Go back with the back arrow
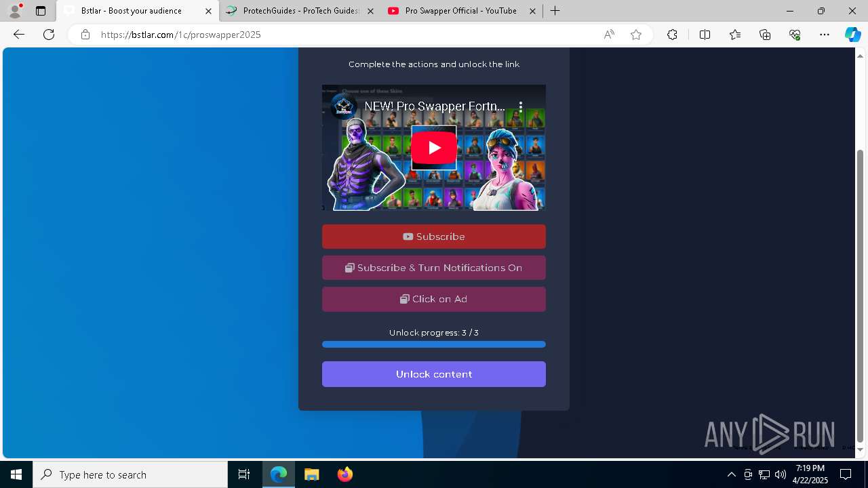This screenshot has height=488, width=868. 19,35
